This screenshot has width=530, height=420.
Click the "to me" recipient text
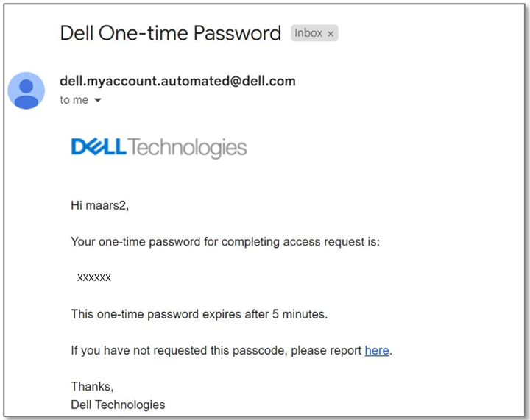click(x=74, y=101)
